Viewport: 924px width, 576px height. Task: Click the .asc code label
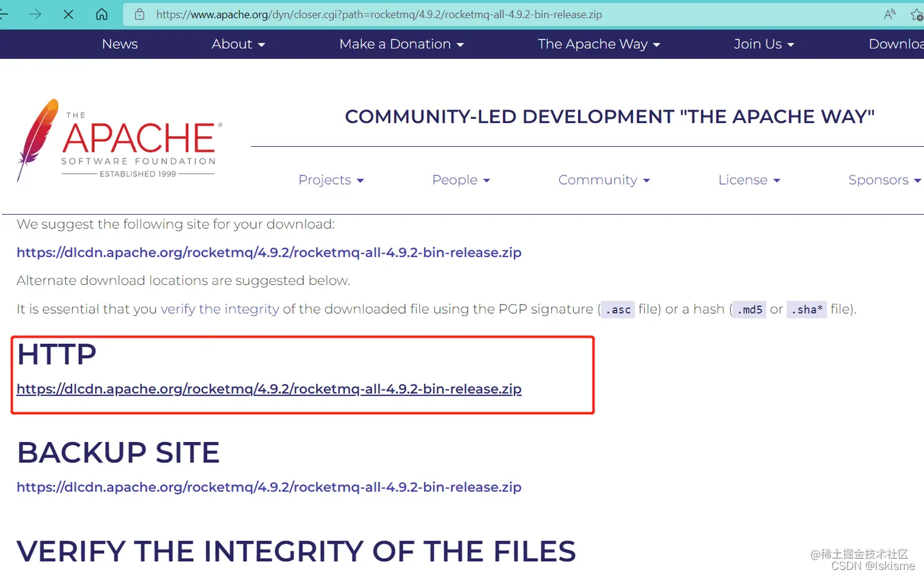point(618,310)
